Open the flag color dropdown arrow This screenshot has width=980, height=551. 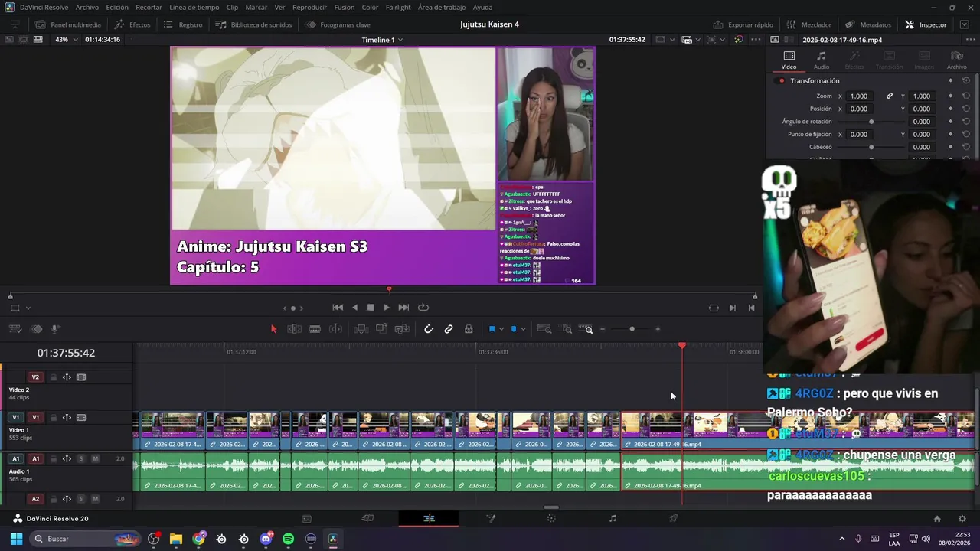tap(501, 329)
